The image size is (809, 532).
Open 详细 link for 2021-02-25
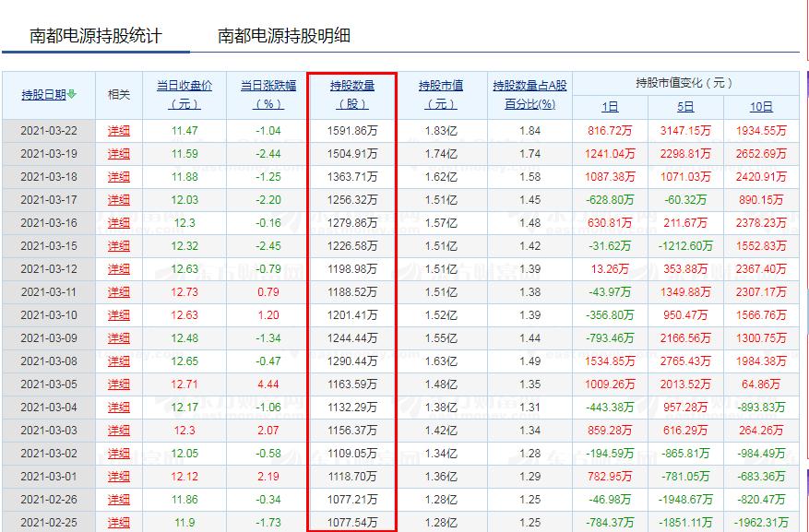pos(119,523)
